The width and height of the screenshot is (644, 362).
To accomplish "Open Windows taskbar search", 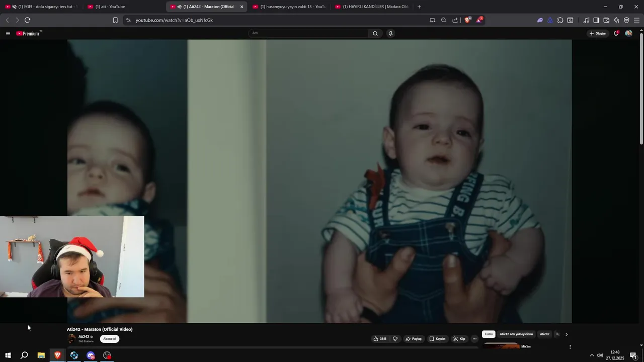I will click(x=24, y=355).
